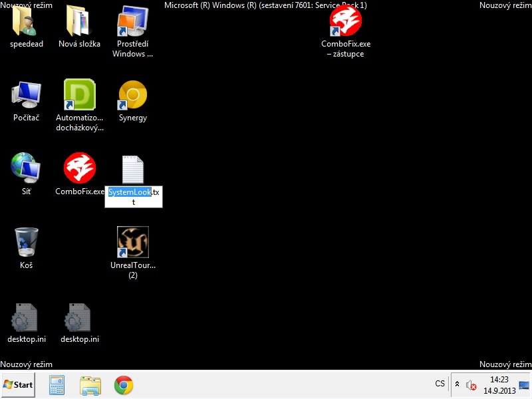Select the Koš recycle bin icon
Image resolution: width=532 pixels, height=399 pixels.
pyautogui.click(x=26, y=242)
